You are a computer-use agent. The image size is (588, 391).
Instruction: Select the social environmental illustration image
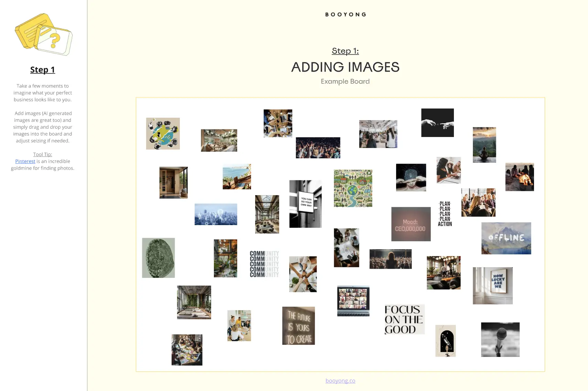click(353, 188)
